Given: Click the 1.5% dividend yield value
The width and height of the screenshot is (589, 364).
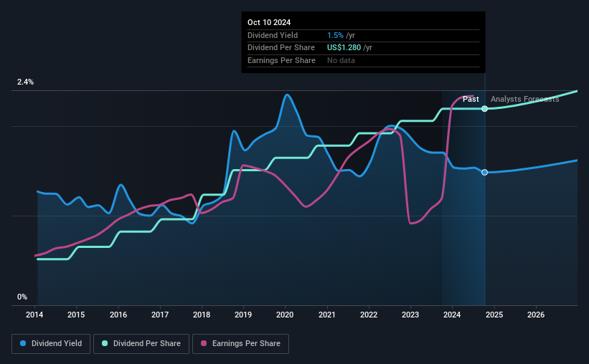Looking at the screenshot, I should (335, 35).
